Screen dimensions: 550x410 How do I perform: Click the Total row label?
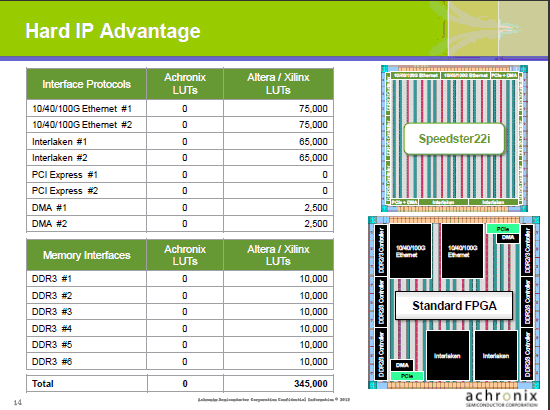[x=42, y=384]
